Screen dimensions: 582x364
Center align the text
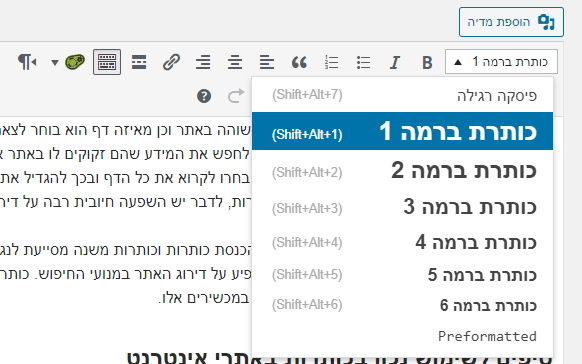tap(235, 62)
